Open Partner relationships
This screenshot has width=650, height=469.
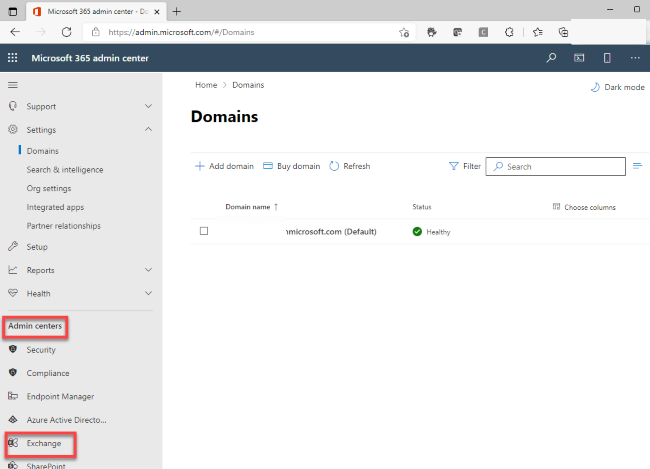(x=64, y=226)
